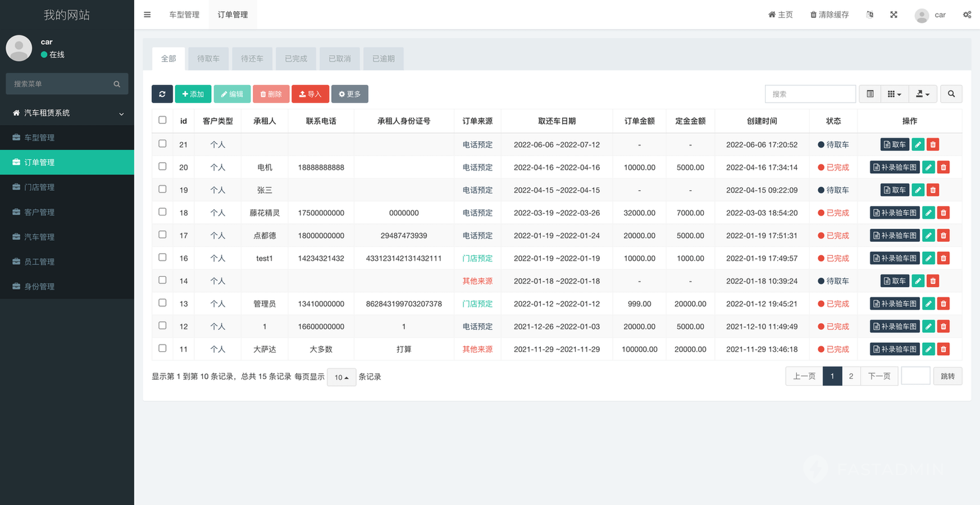Click the green 添加 button

(x=193, y=94)
